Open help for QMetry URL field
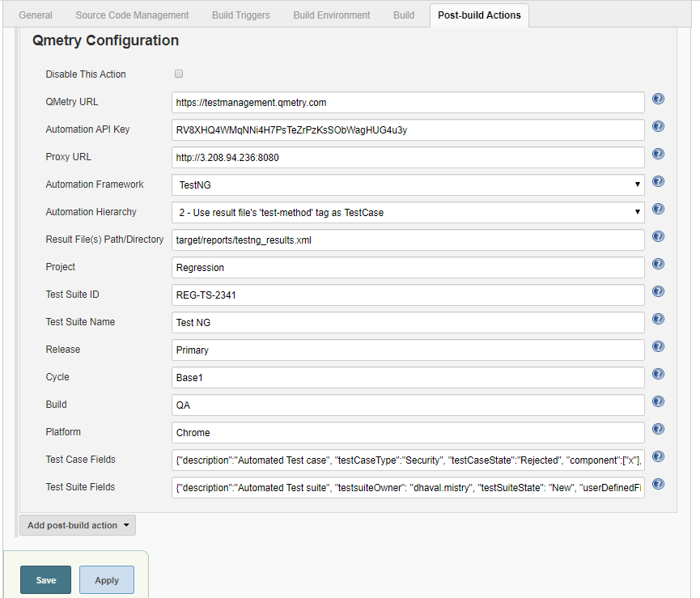This screenshot has height=598, width=700. click(658, 99)
